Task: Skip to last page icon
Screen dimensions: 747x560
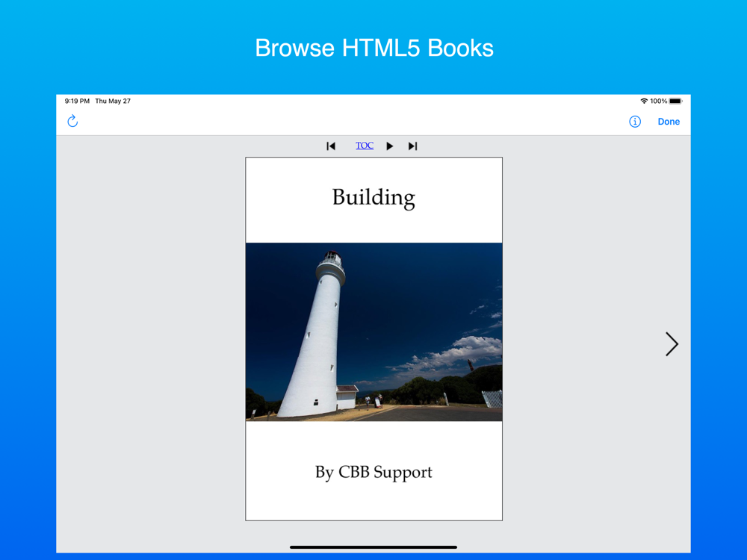Action: (x=412, y=146)
